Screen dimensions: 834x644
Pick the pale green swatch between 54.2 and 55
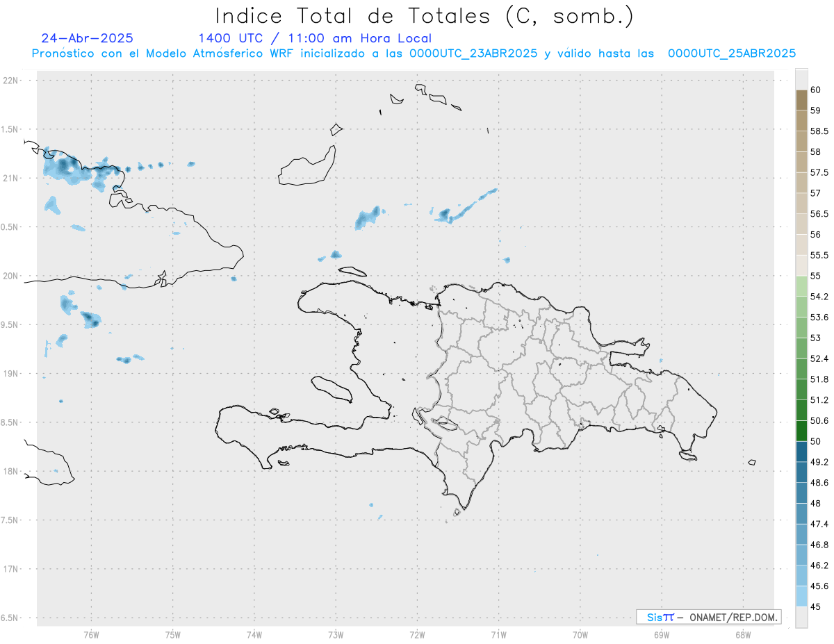point(801,286)
